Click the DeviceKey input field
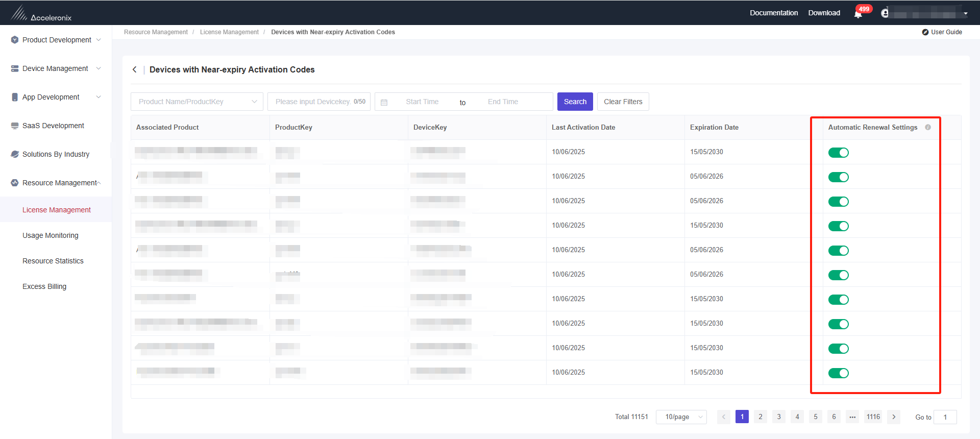The width and height of the screenshot is (980, 439). pos(319,102)
